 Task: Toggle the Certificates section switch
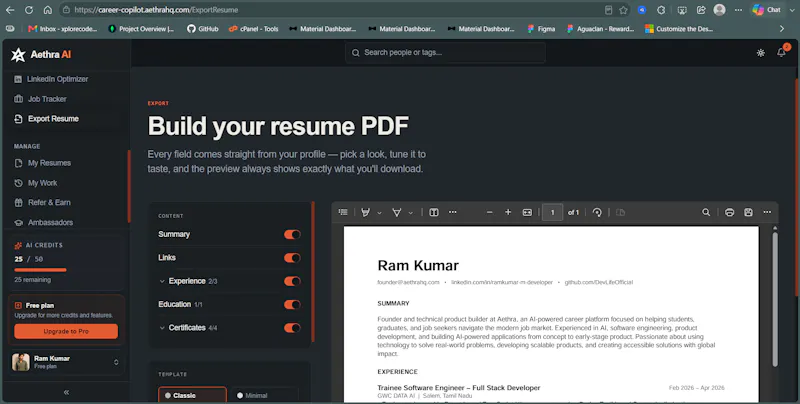click(x=292, y=328)
